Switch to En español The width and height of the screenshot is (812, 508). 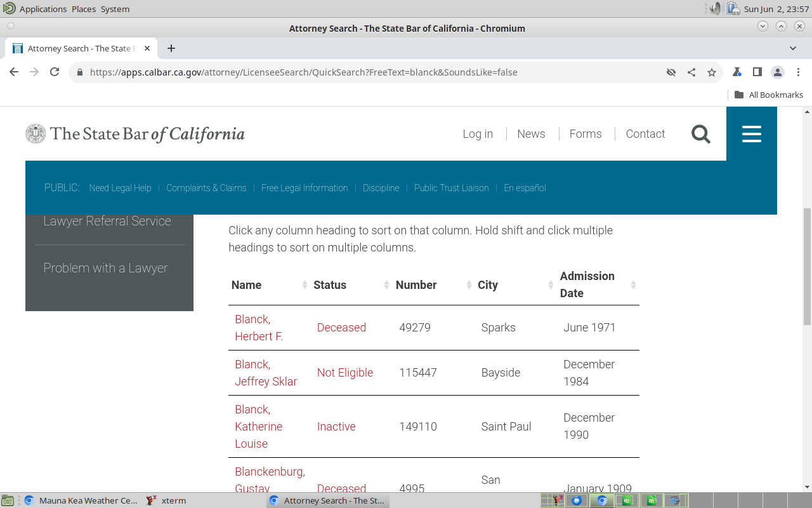click(525, 188)
